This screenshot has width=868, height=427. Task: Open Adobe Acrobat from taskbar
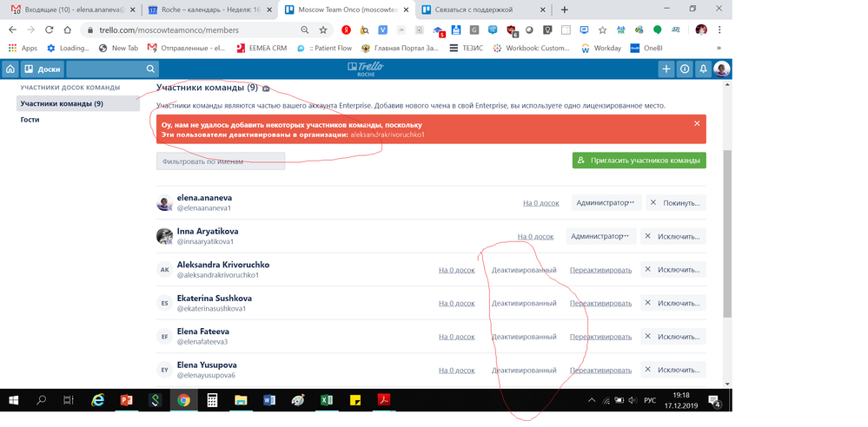(384, 400)
